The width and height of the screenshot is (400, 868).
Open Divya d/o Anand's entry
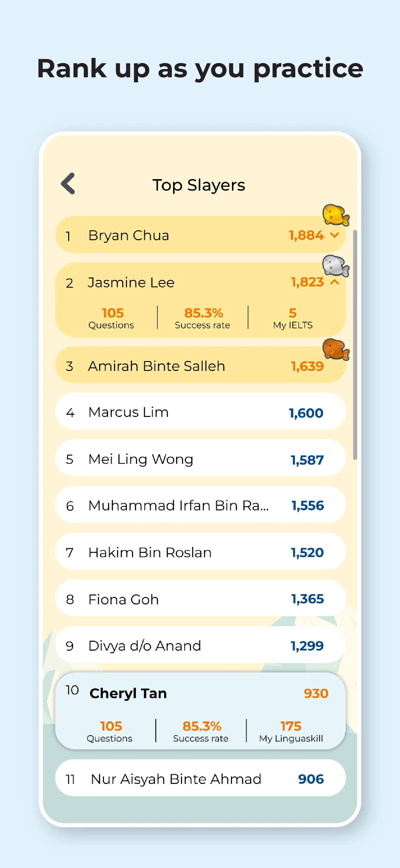(200, 645)
